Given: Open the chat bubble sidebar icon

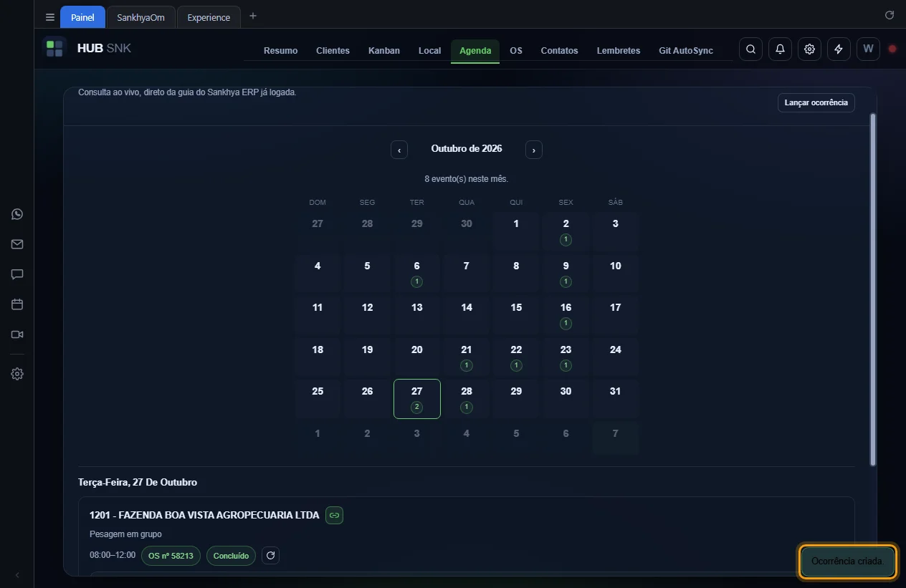Looking at the screenshot, I should coord(17,274).
